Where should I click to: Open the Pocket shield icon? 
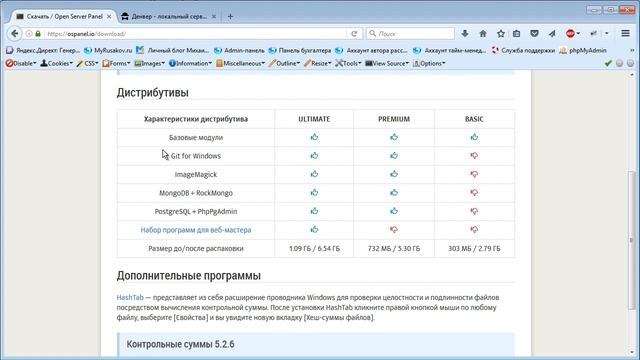pos(534,34)
